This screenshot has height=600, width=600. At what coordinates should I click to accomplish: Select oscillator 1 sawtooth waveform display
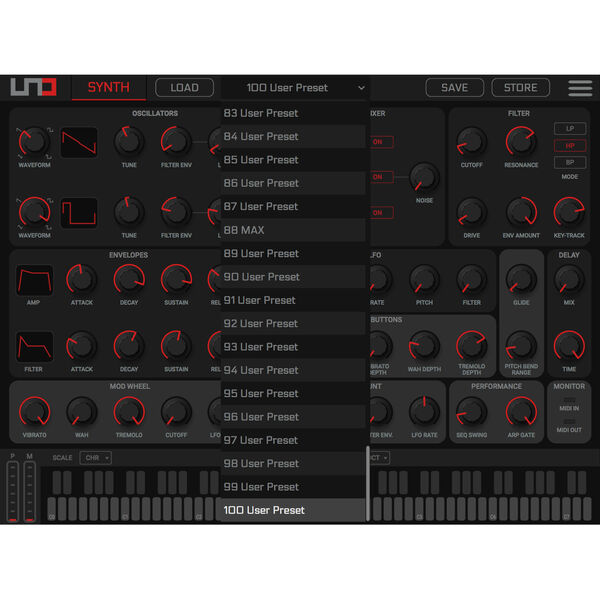pyautogui.click(x=79, y=142)
